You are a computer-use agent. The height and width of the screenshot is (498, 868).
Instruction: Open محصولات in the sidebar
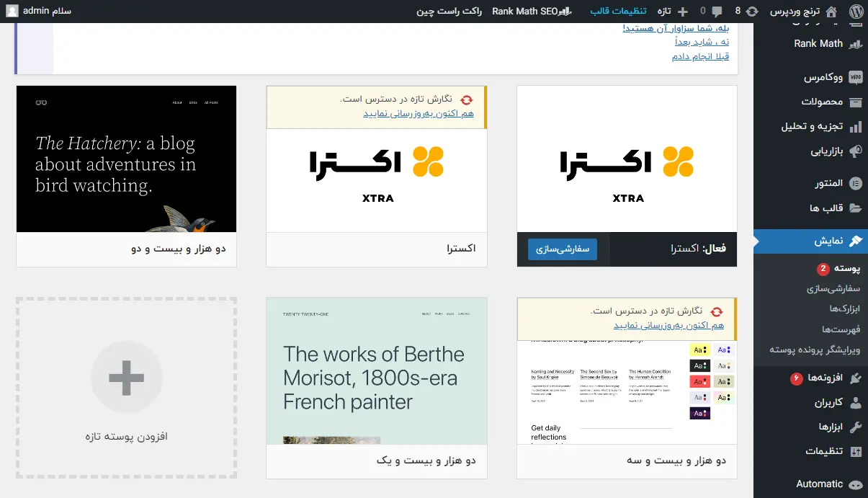pos(822,102)
